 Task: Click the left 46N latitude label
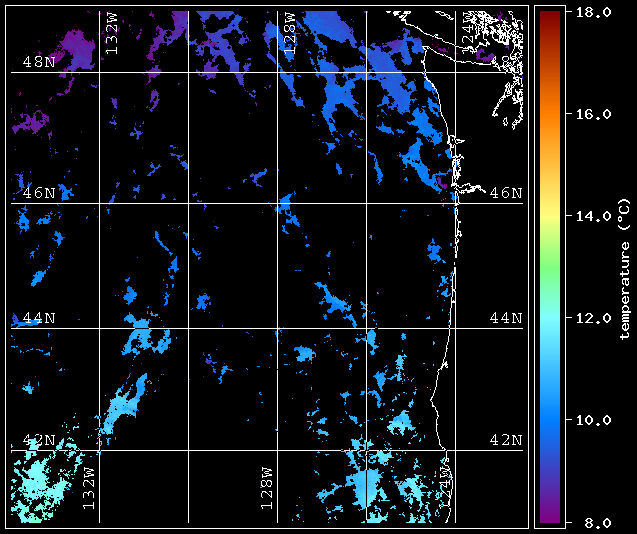click(x=39, y=193)
